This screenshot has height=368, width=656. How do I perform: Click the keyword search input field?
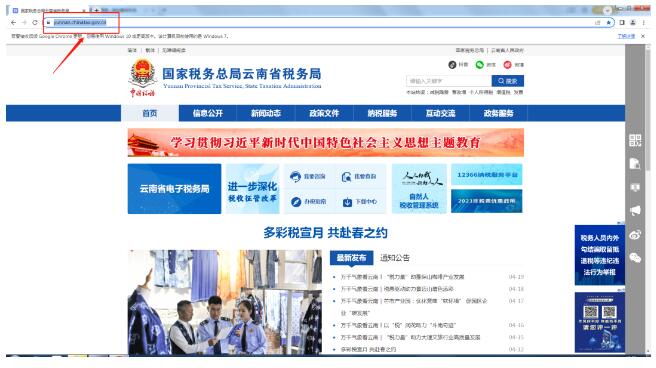pyautogui.click(x=449, y=81)
